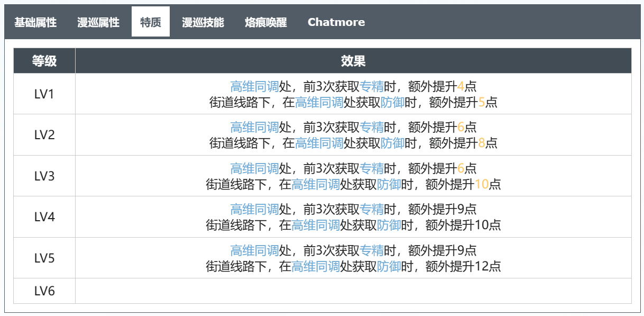Viewport: 644px width, 316px height.
Task: Open the 烙痕唤醒 tab
Action: tap(266, 22)
